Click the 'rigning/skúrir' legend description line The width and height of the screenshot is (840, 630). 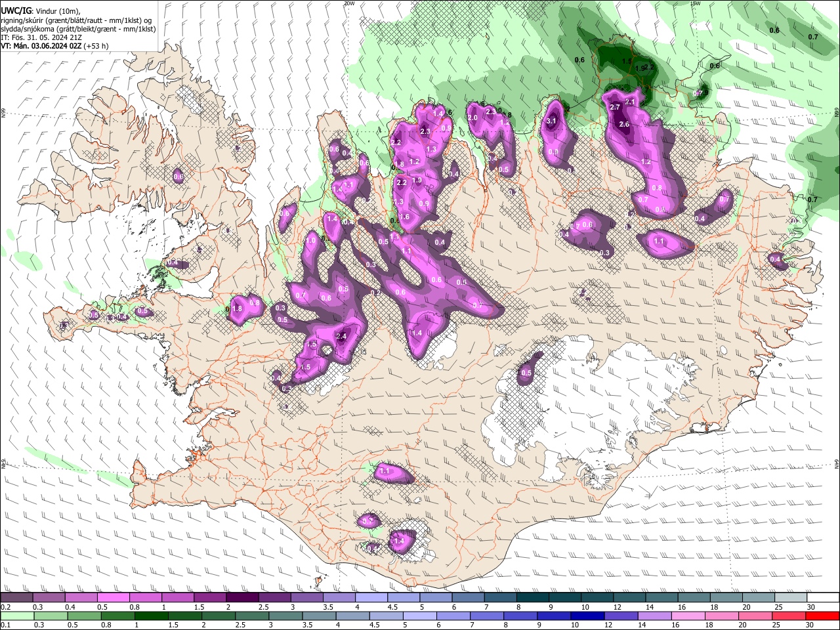click(x=75, y=20)
